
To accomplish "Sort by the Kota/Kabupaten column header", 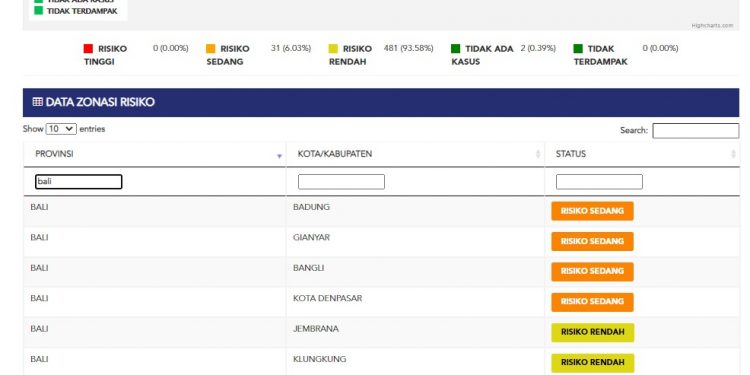I will tap(415, 154).
